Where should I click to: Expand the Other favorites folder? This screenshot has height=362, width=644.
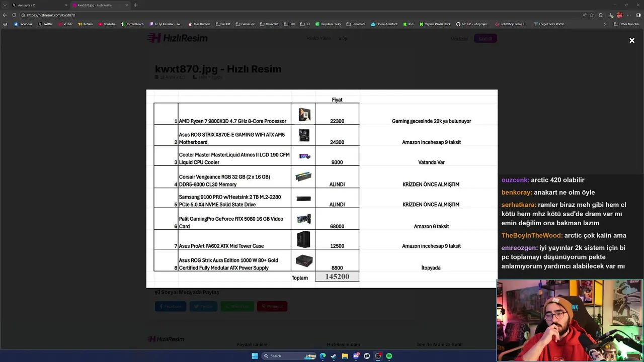626,24
